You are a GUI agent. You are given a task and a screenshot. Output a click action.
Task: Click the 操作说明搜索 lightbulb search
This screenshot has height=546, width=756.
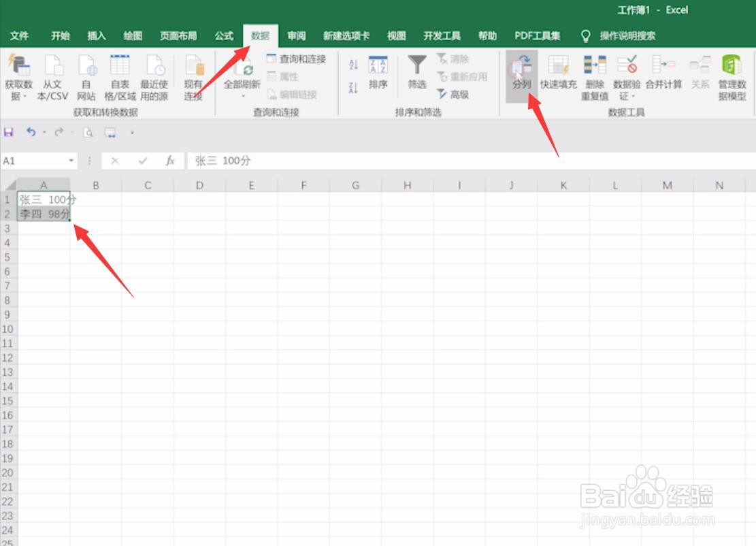coord(619,35)
